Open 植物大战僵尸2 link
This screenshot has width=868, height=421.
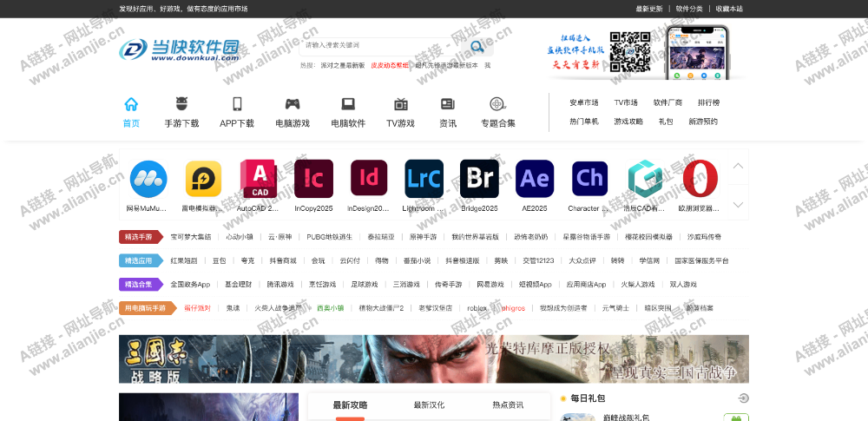(x=381, y=308)
